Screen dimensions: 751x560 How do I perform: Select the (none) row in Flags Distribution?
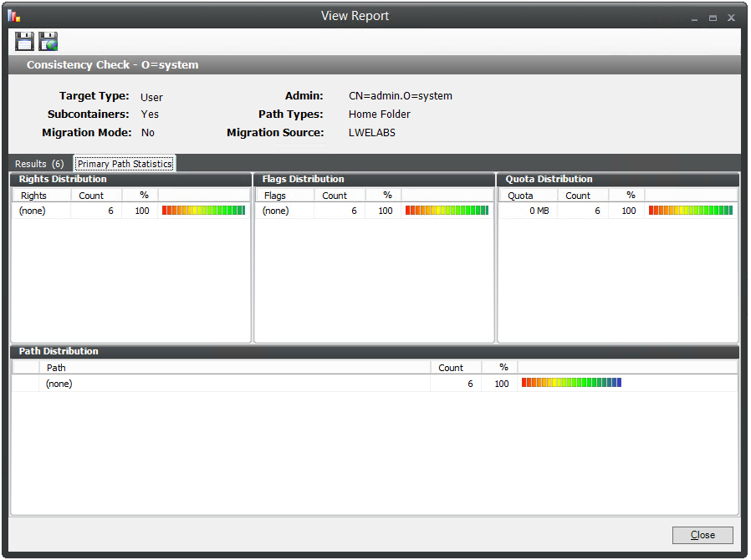pos(374,211)
